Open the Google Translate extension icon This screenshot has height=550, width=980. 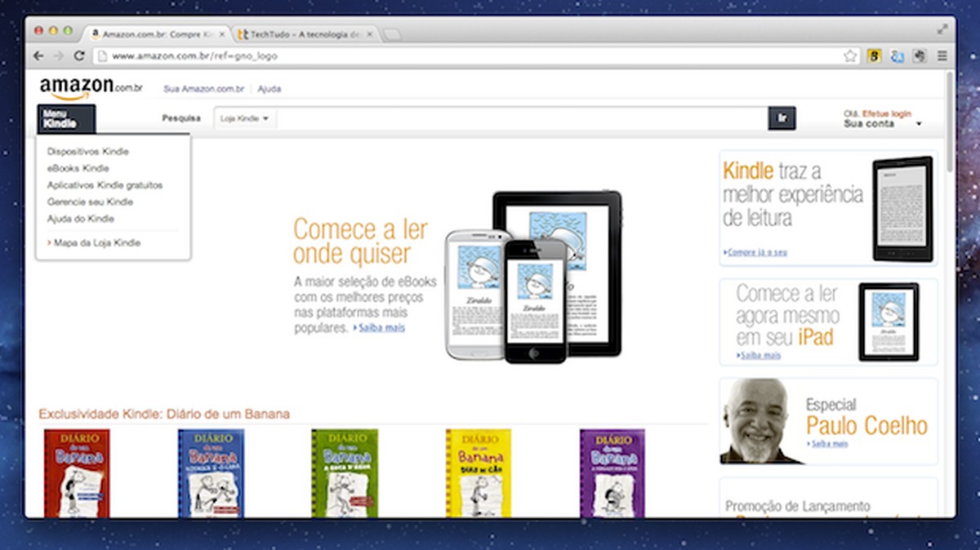coord(898,55)
